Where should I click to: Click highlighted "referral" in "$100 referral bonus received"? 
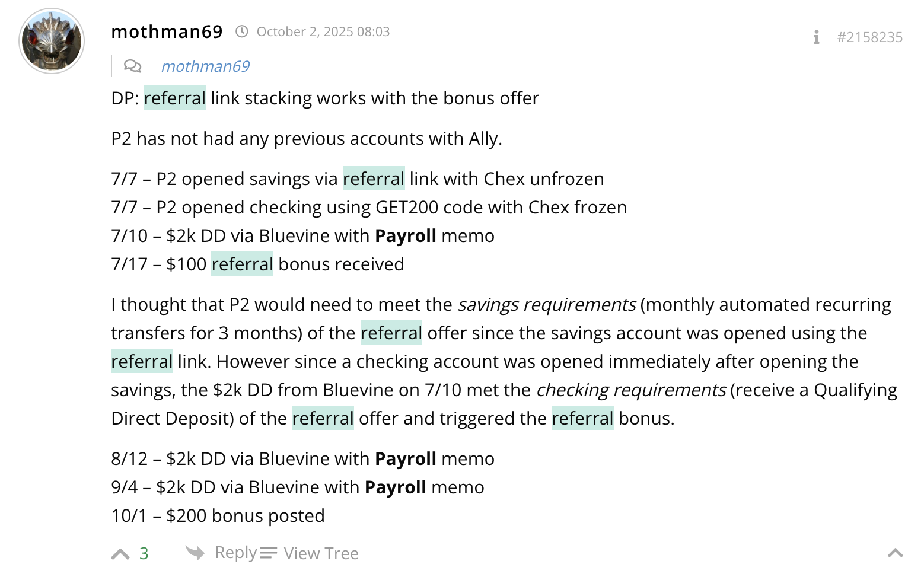242,264
